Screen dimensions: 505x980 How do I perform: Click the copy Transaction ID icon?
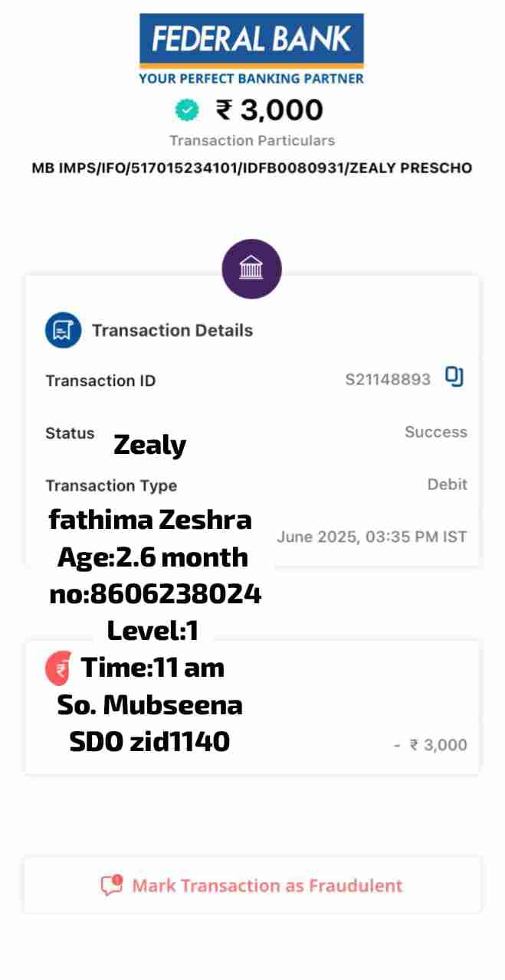tap(454, 377)
